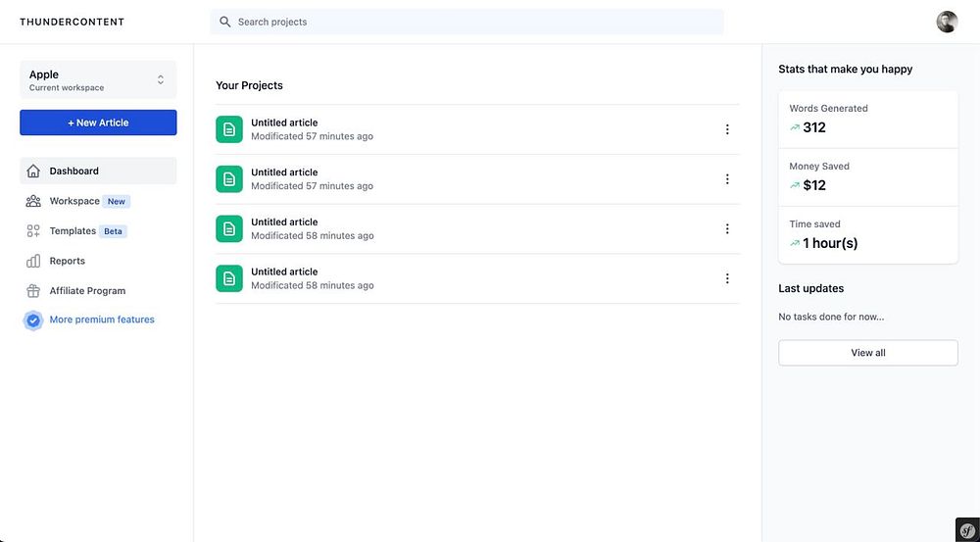Click the Templates grid icon
Viewport: 980px width, 542px height.
(x=33, y=230)
